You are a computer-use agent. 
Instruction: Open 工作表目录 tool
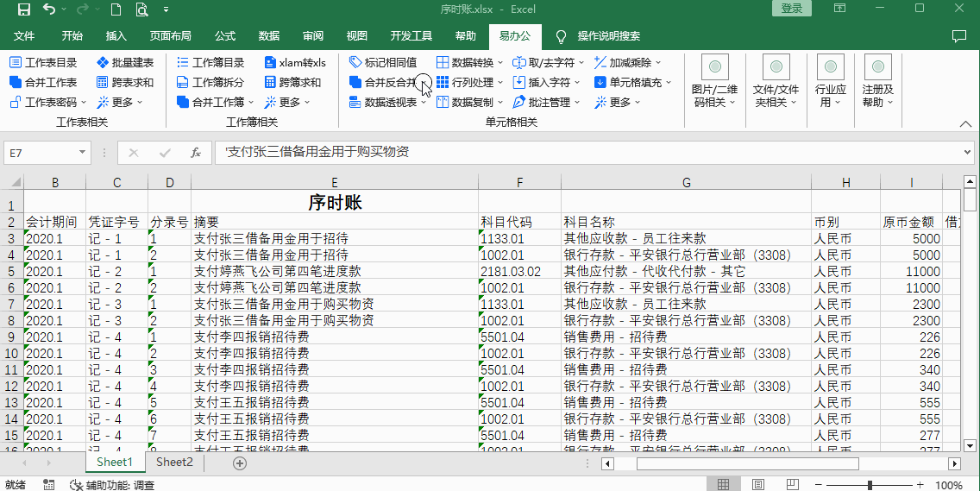[43, 62]
